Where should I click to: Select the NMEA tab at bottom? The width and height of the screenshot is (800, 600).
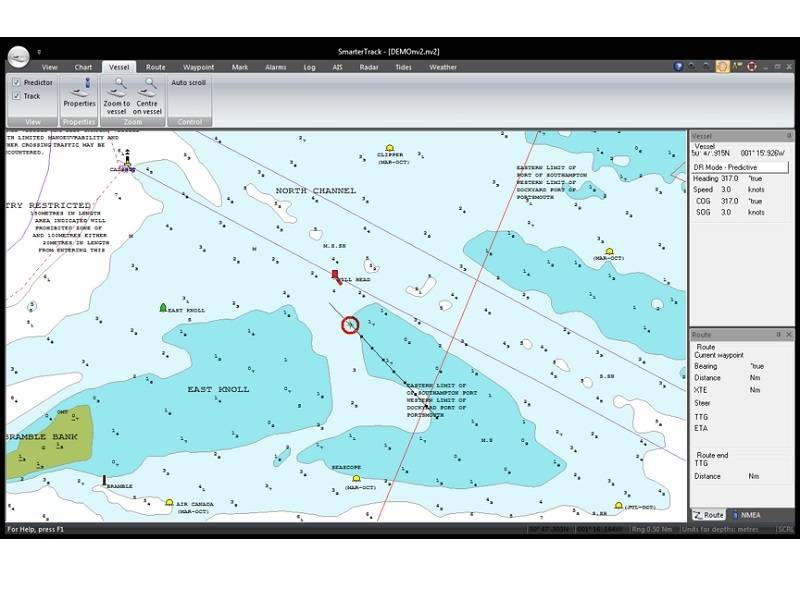click(749, 515)
